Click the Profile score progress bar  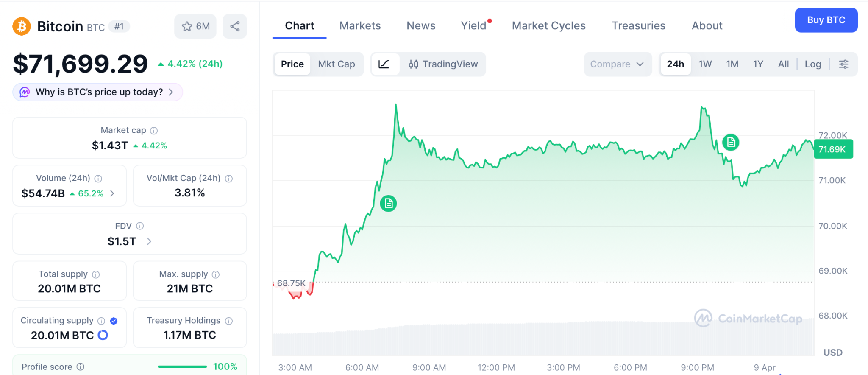pyautogui.click(x=182, y=367)
